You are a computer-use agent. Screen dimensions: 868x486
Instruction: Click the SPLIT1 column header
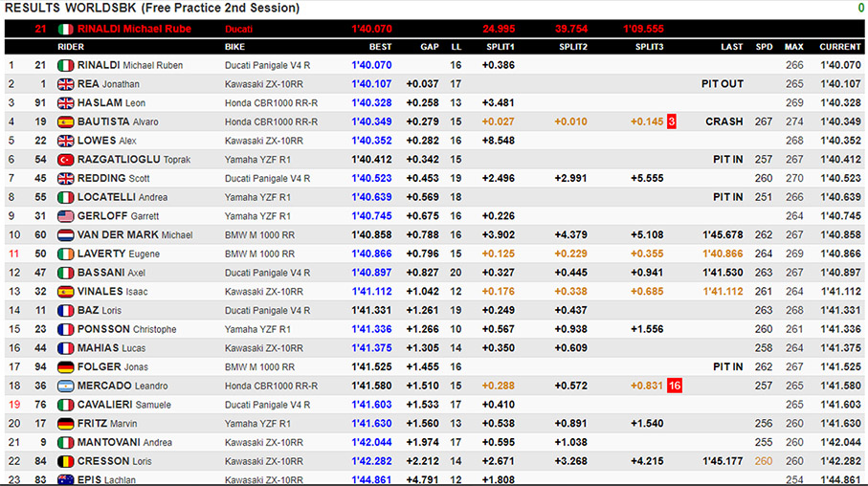click(x=501, y=47)
